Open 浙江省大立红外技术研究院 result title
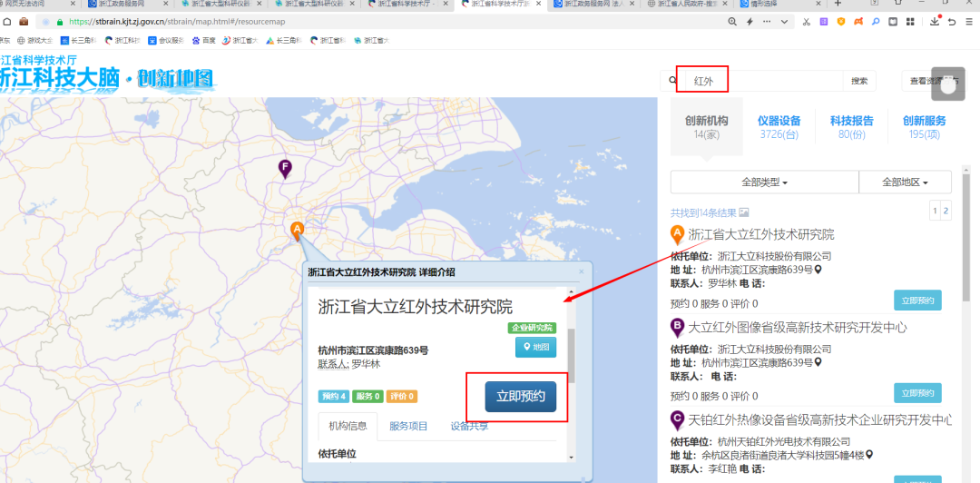The height and width of the screenshot is (483, 980). point(761,235)
